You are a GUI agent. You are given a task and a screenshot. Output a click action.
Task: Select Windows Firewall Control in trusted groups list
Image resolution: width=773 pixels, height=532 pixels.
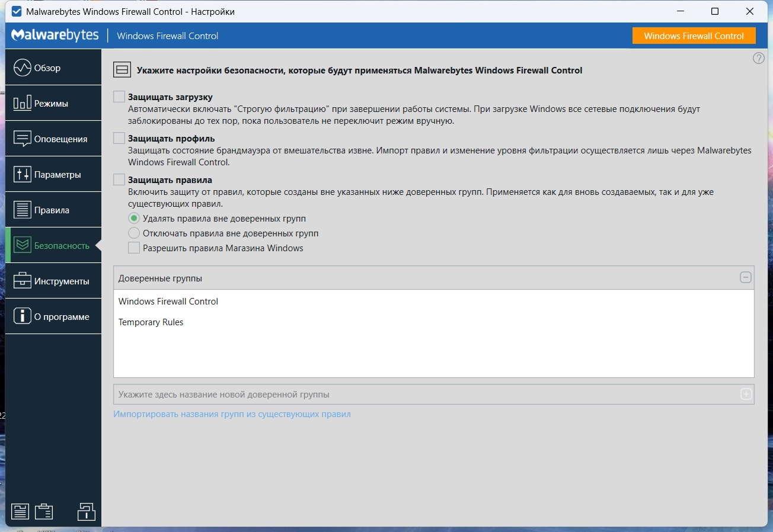coord(433,302)
